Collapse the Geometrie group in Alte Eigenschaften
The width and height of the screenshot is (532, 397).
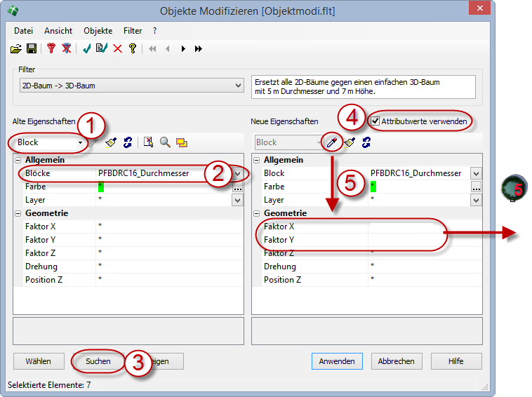click(18, 213)
